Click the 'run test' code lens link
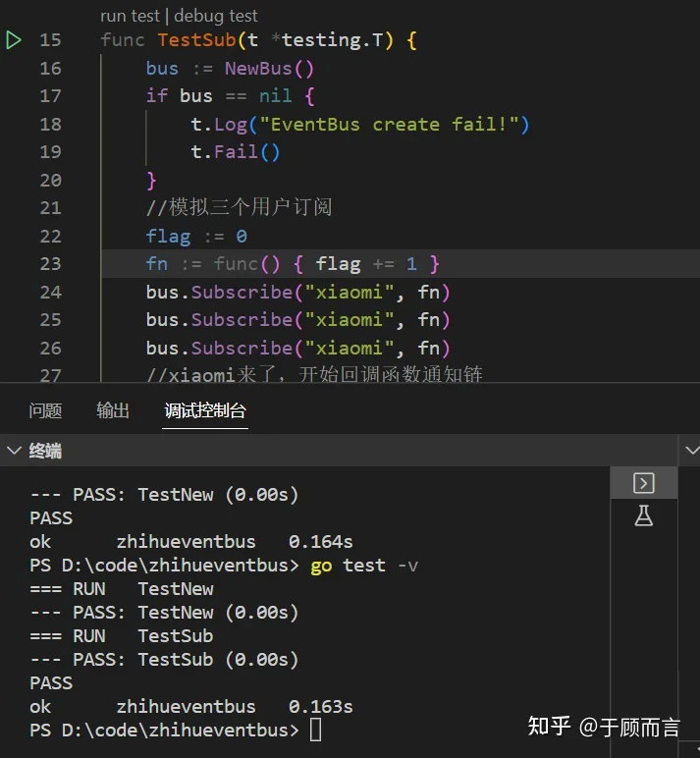 point(130,16)
